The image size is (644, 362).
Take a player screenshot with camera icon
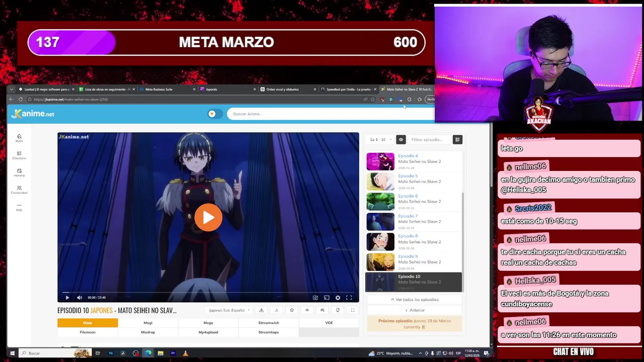pos(315,298)
